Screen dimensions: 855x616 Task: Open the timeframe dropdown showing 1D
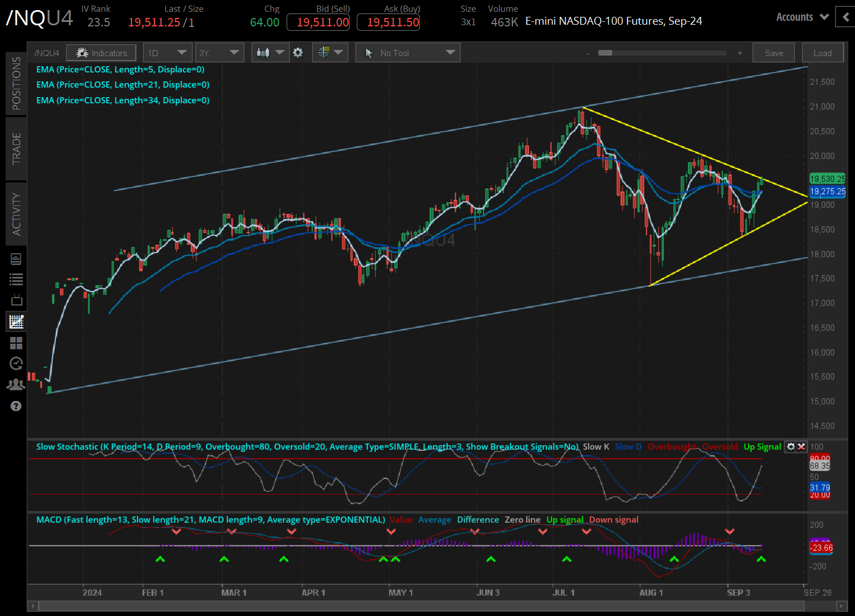[167, 52]
